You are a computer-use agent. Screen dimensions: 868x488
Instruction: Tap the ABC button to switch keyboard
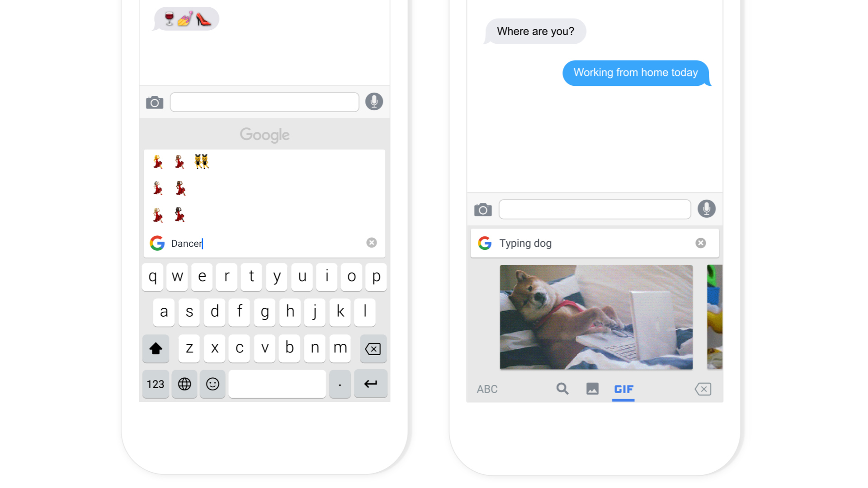[x=487, y=389]
